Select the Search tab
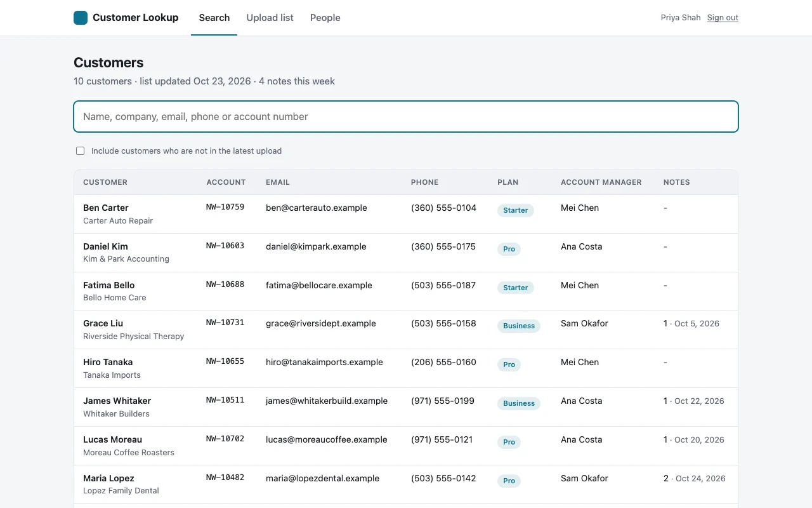The height and width of the screenshot is (508, 812). (214, 18)
